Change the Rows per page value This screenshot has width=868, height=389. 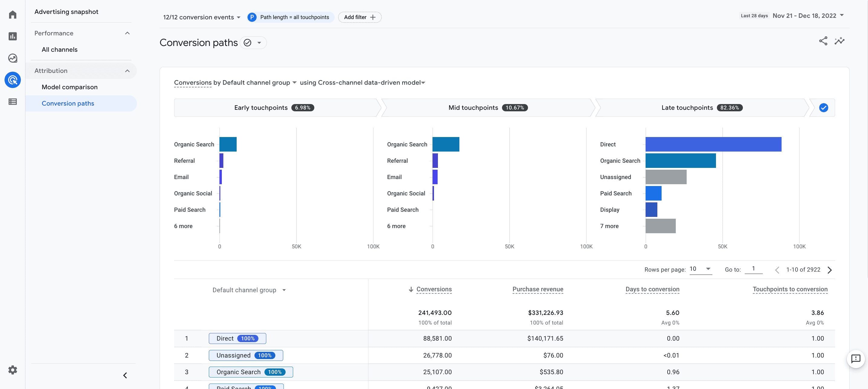[700, 269]
